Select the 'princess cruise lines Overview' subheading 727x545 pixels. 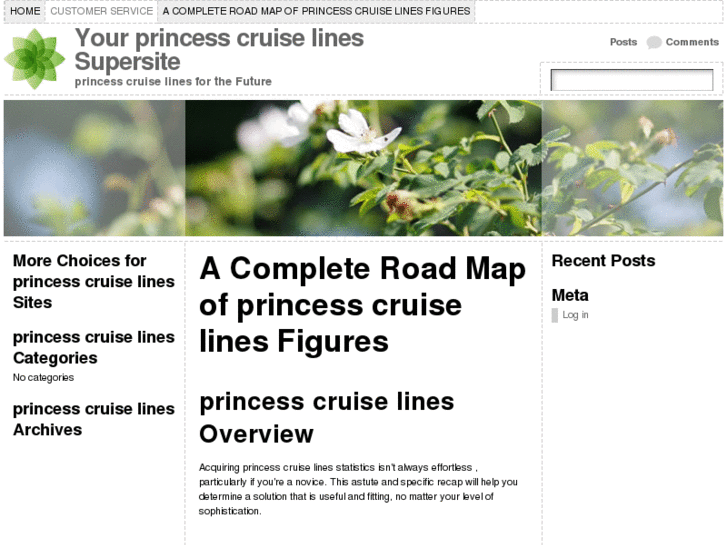(326, 417)
